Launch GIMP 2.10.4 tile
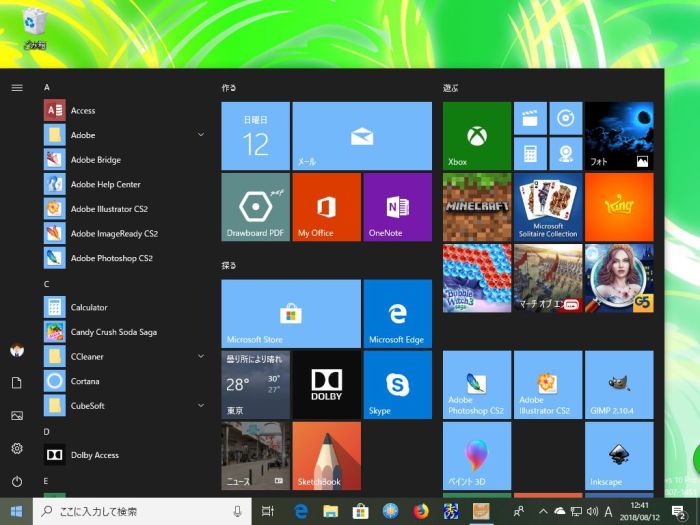Screen dimensions: 700x525 click(618, 385)
